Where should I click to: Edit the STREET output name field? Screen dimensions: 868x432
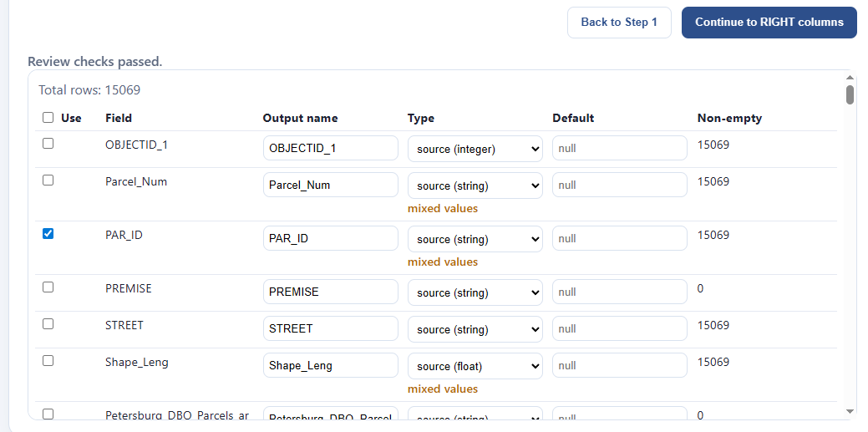(x=331, y=328)
